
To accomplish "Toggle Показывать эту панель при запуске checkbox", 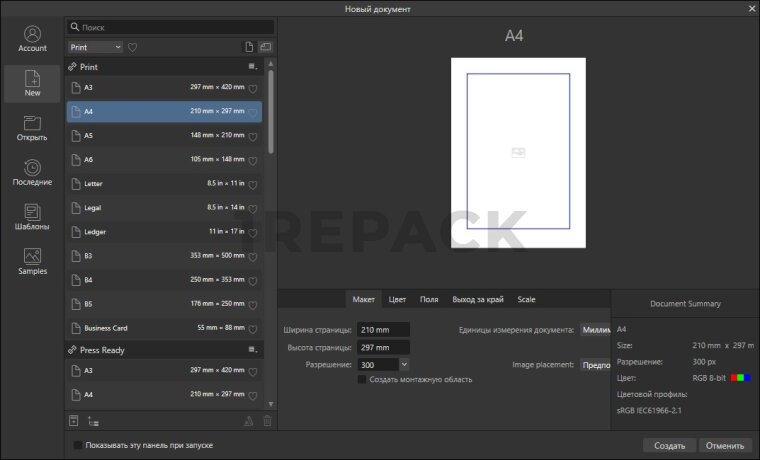I will click(x=79, y=445).
